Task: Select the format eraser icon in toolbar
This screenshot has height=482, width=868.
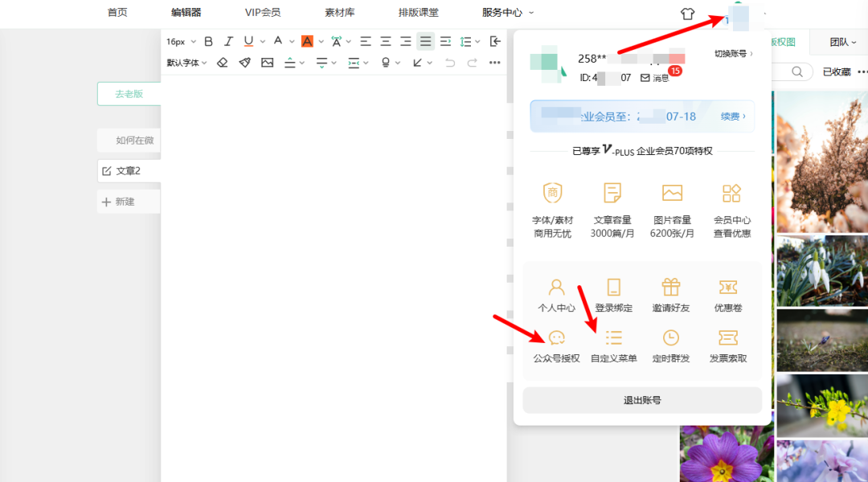Action: click(223, 63)
